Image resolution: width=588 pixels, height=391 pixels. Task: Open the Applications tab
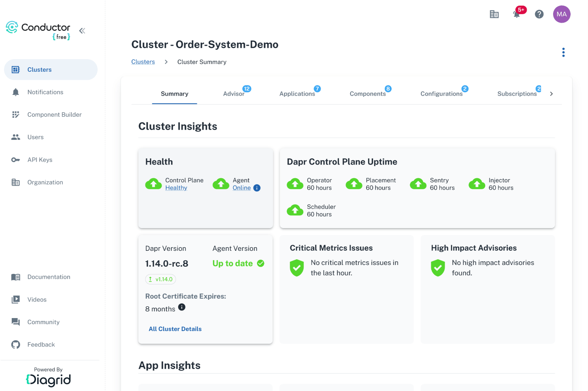297,94
